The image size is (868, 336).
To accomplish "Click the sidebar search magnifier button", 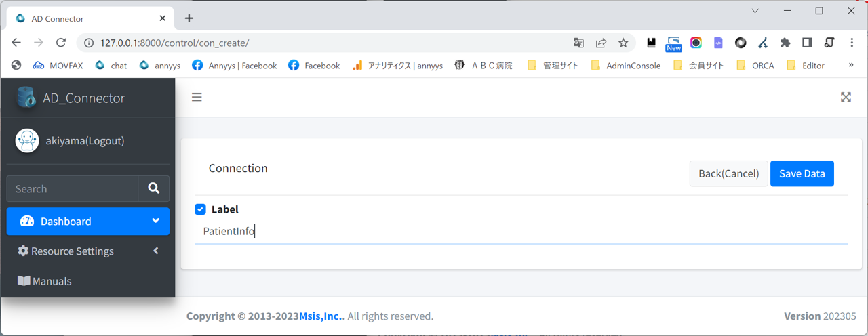I will pos(154,189).
